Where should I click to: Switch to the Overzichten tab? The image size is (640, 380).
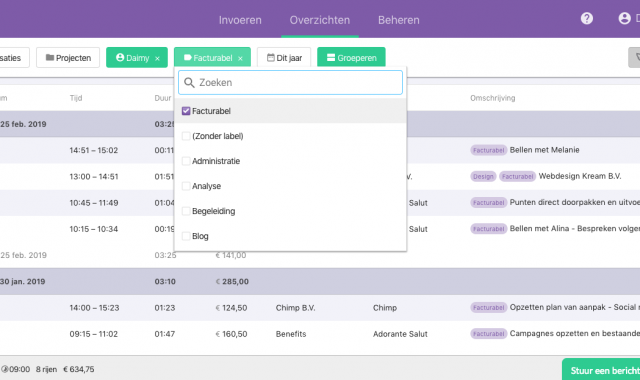tap(320, 20)
